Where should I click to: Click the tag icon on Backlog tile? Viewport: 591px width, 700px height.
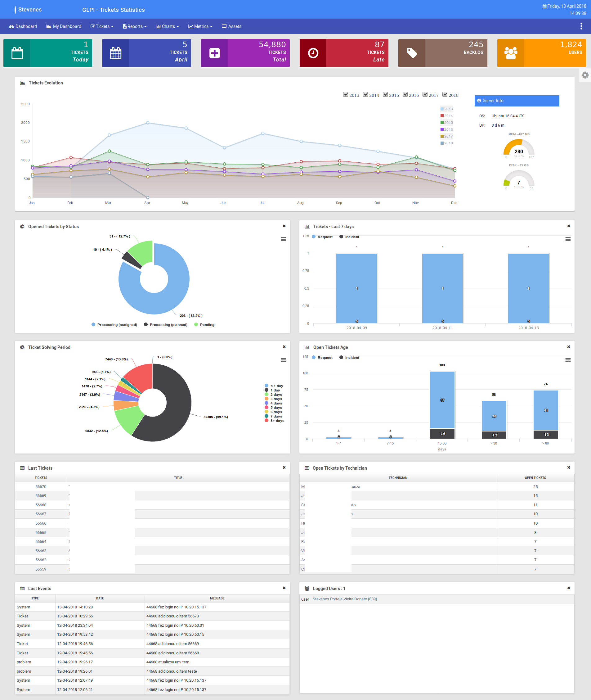[411, 53]
